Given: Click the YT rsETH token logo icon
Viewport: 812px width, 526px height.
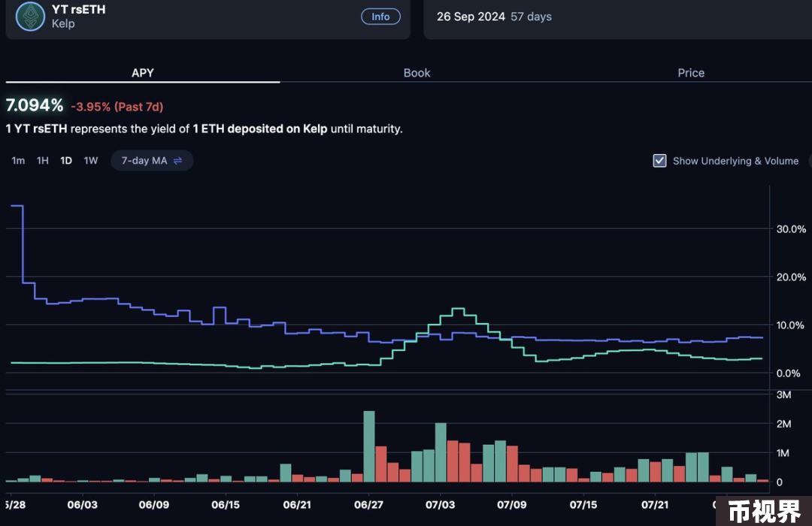Looking at the screenshot, I should 30,17.
